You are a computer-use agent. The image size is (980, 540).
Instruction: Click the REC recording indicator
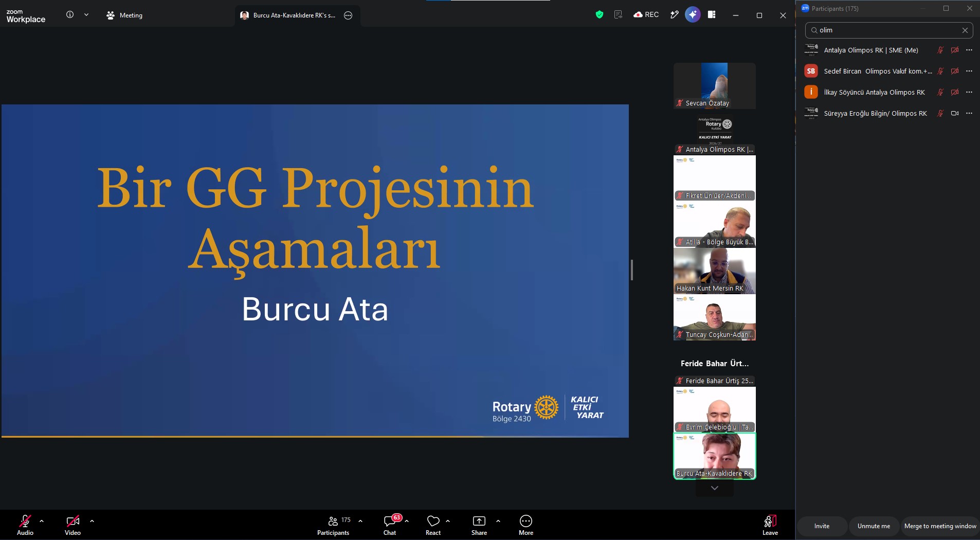point(646,15)
